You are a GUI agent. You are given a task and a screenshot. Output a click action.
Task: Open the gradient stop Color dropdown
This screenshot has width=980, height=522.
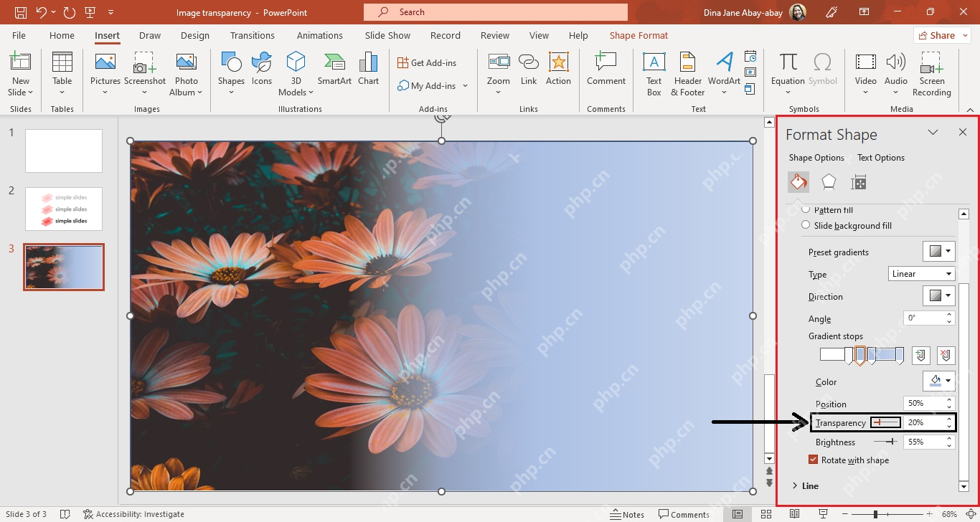pyautogui.click(x=939, y=381)
